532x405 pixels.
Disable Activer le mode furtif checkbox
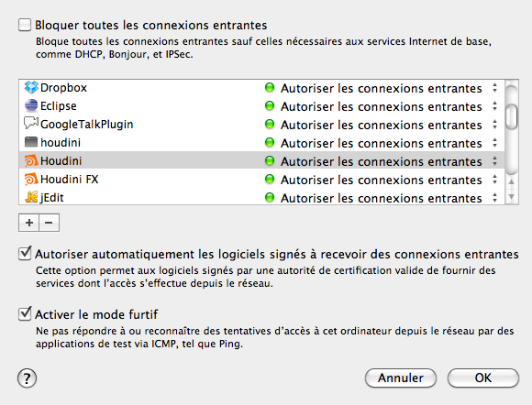point(25,314)
